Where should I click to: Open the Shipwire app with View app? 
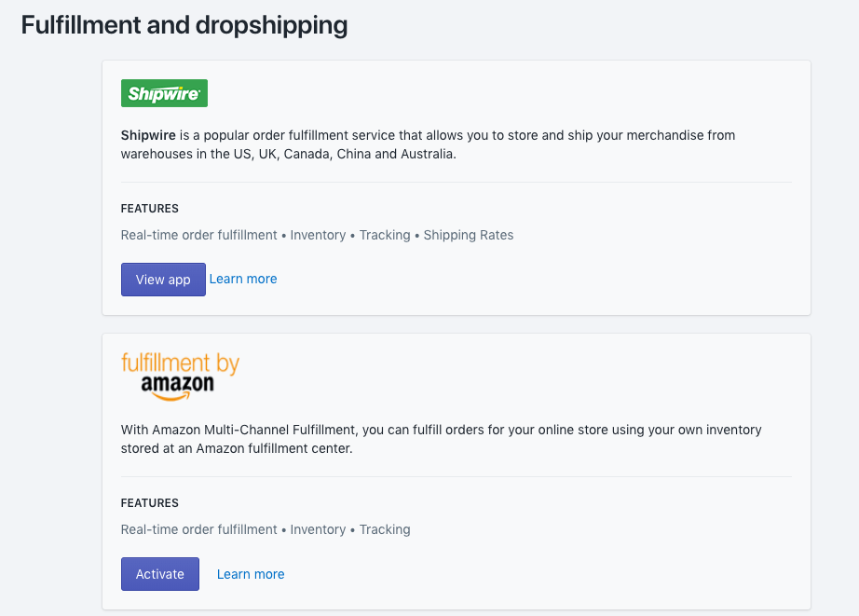point(163,280)
